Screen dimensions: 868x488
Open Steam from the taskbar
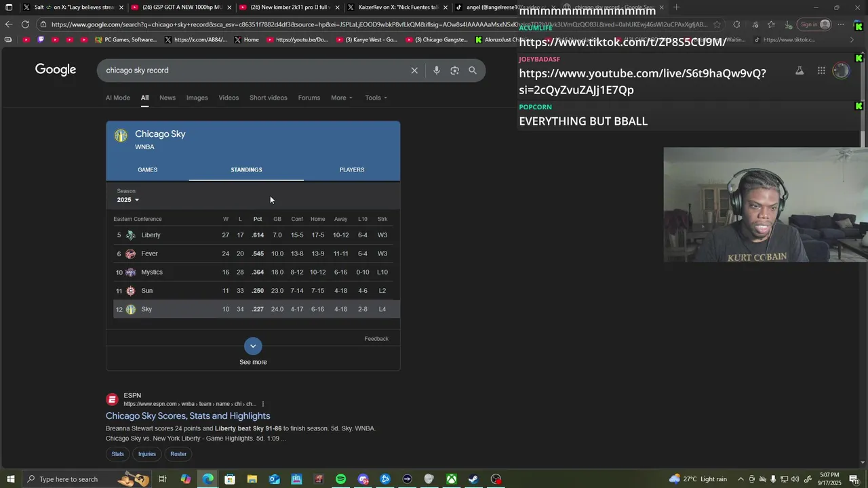pyautogui.click(x=473, y=479)
